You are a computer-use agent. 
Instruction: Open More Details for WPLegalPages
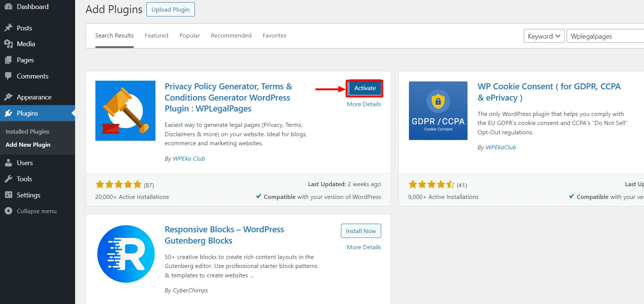[x=363, y=104]
